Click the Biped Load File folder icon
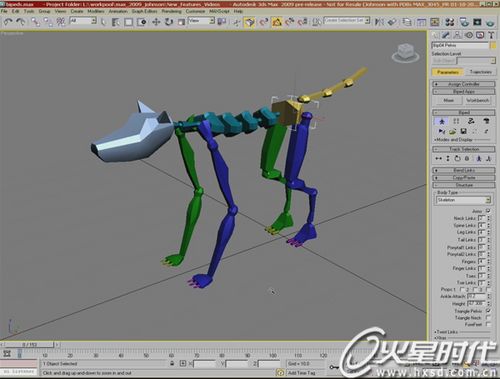Image resolution: width=500 pixels, height=379 pixels. [x=452, y=131]
